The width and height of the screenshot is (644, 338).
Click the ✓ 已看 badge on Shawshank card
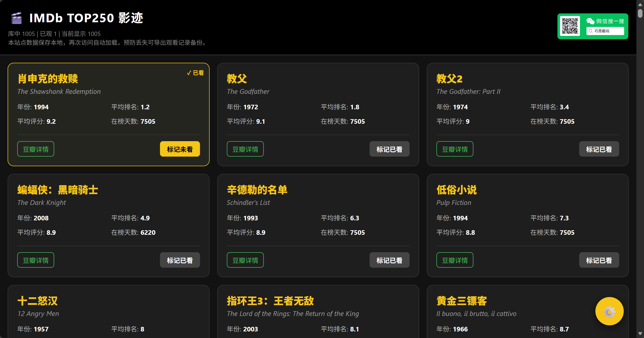195,73
